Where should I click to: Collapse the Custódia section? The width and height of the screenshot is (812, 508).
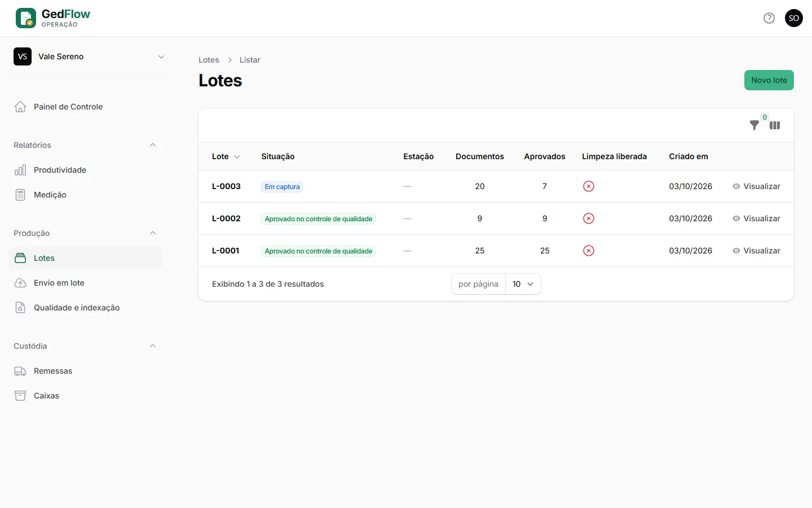coord(153,346)
